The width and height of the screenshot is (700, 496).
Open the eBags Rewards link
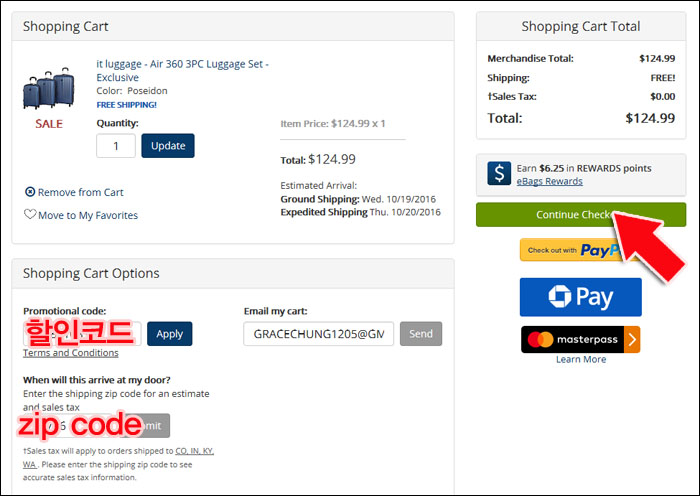tap(549, 181)
